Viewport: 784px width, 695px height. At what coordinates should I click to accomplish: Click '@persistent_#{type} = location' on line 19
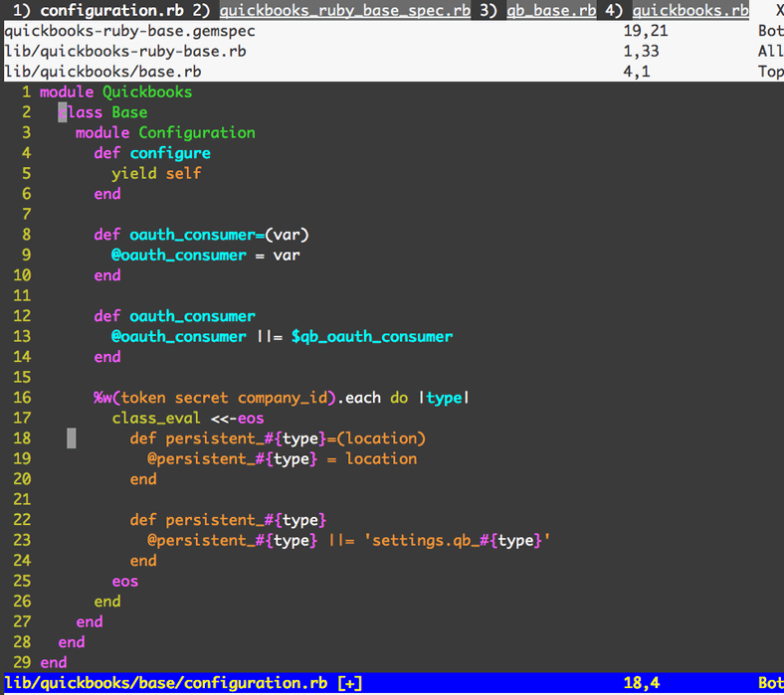(x=282, y=458)
